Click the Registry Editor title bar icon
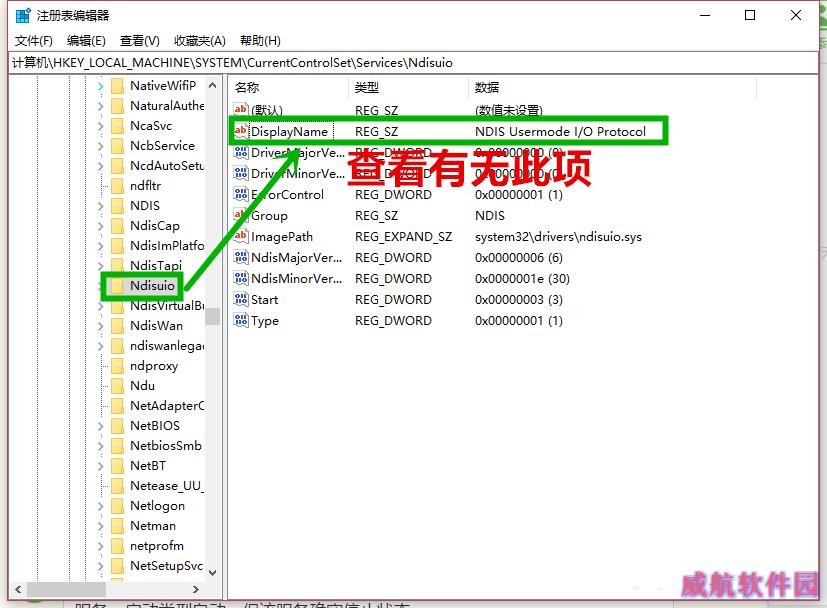Image resolution: width=827 pixels, height=608 pixels. 22,15
